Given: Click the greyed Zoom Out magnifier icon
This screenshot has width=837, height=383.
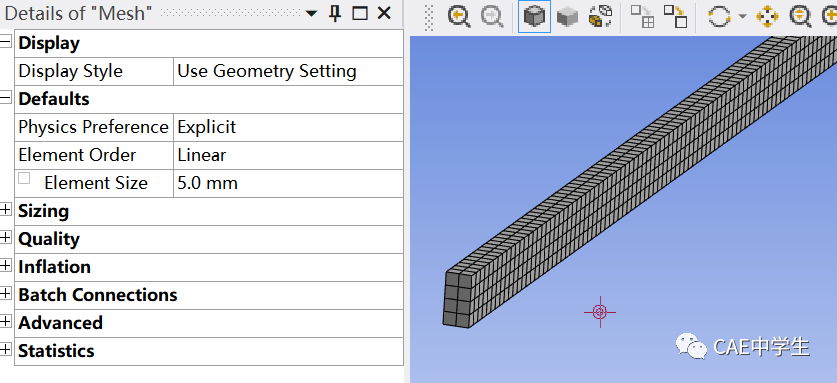Looking at the screenshot, I should pyautogui.click(x=492, y=17).
